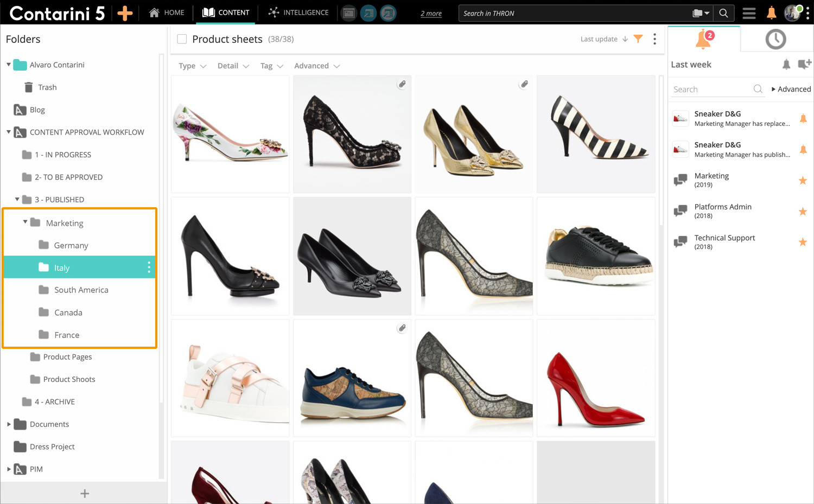The image size is (814, 504).
Task: Click the '2 more' link
Action: [x=431, y=14]
